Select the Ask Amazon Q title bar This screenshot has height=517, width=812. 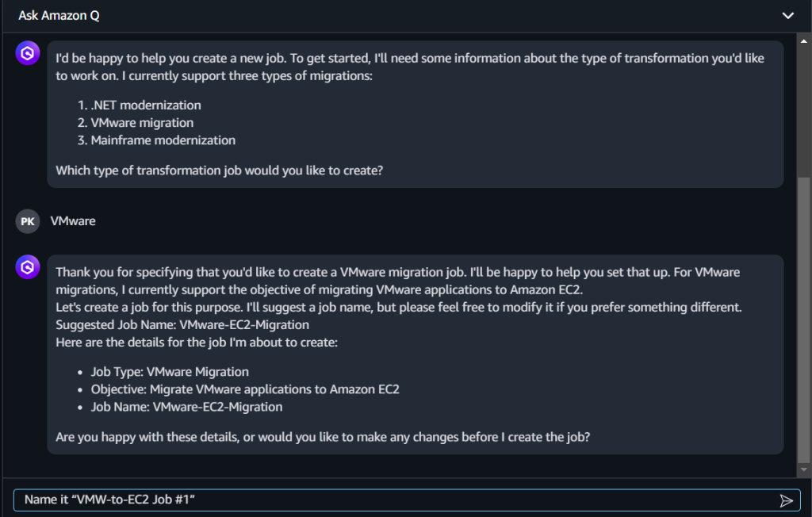click(x=59, y=15)
